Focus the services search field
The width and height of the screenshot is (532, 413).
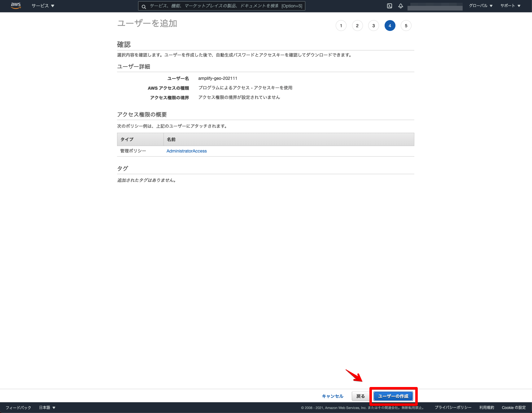(x=221, y=6)
